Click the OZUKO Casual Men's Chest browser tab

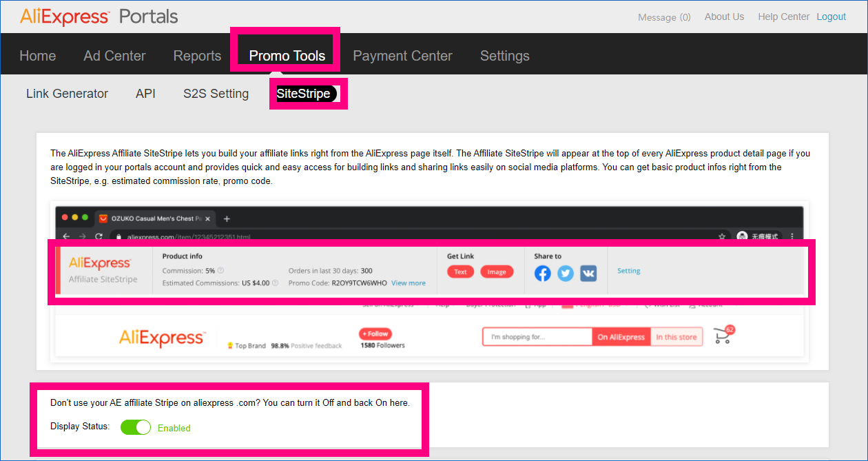coord(155,218)
